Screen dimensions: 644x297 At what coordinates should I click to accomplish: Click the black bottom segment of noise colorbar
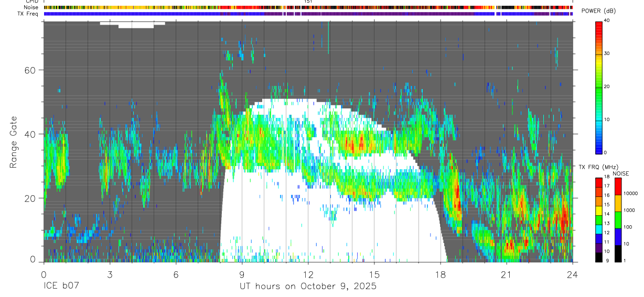617,253
